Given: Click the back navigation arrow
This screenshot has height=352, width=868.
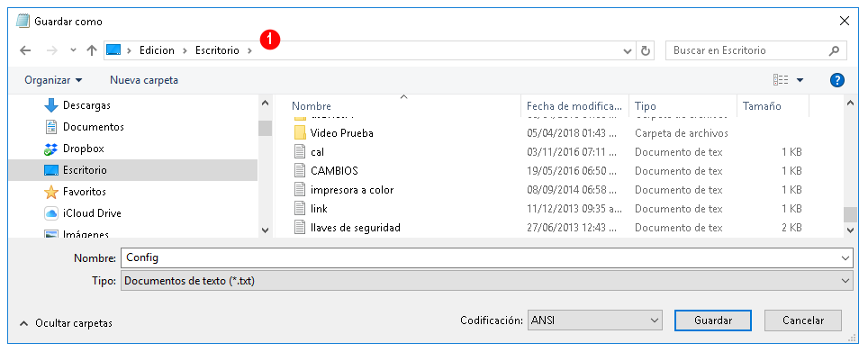Looking at the screenshot, I should (25, 50).
